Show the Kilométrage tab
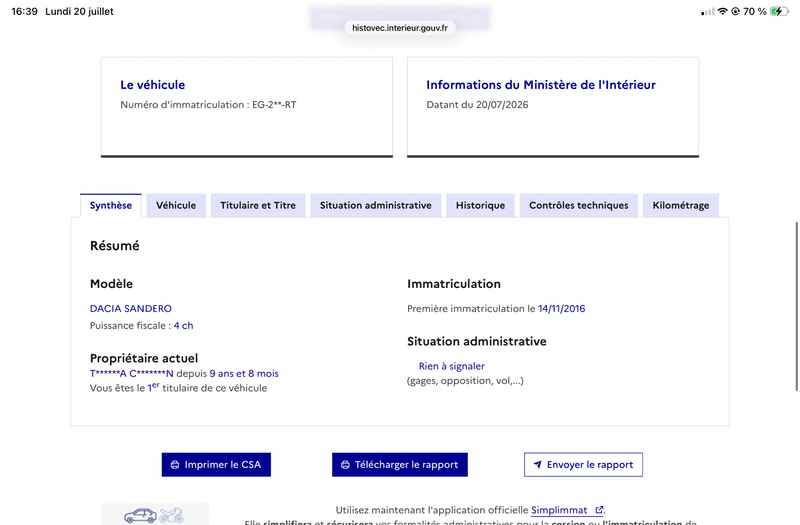800x525 pixels. click(681, 206)
